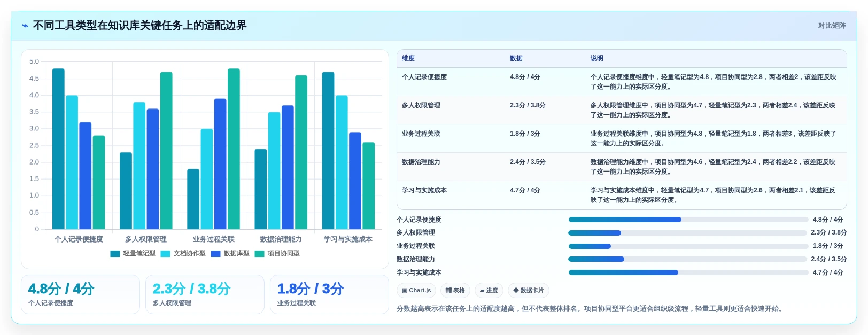The height and width of the screenshot is (335, 868).
Task: Click the 5.0 y-axis label
Action: point(34,61)
